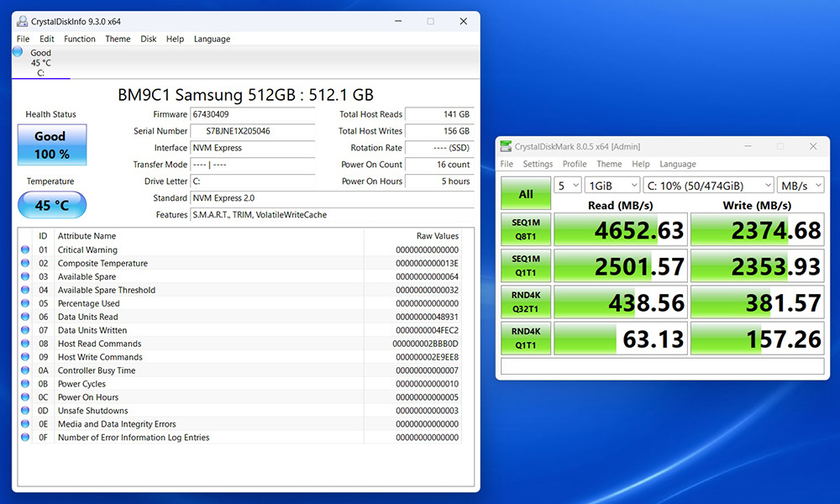The height and width of the screenshot is (504, 840).
Task: Open Theme menu in CrystalDiskMark
Action: [x=609, y=164]
